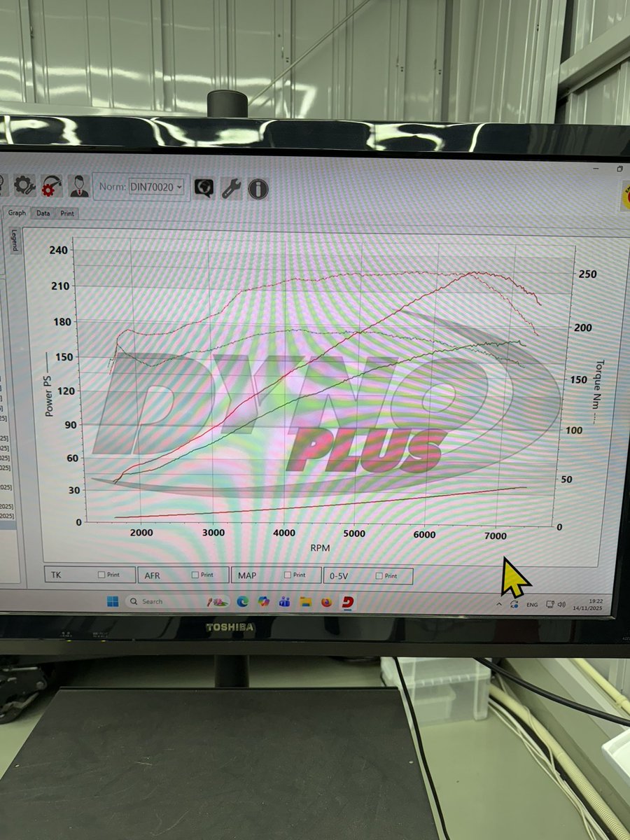Switch to the Data tab
The height and width of the screenshot is (840, 630).
pos(43,213)
